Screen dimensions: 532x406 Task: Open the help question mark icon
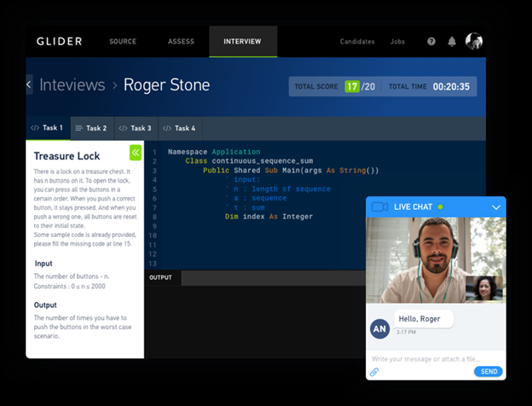431,42
